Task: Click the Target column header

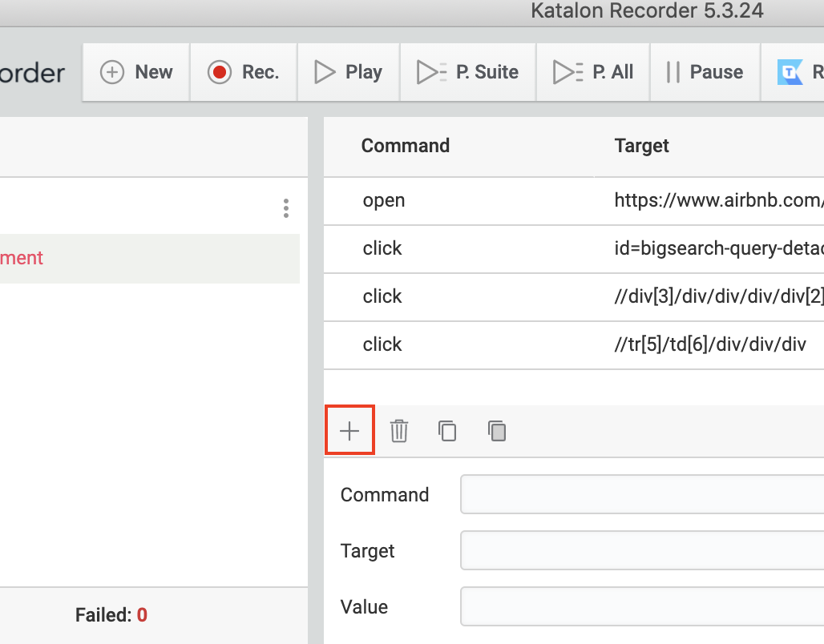Action: [x=642, y=146]
